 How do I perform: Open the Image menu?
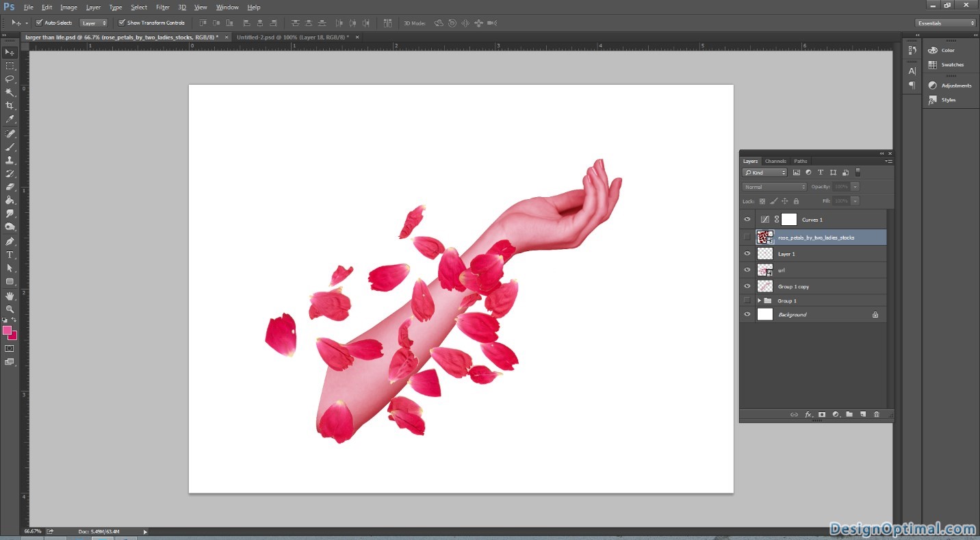point(68,7)
